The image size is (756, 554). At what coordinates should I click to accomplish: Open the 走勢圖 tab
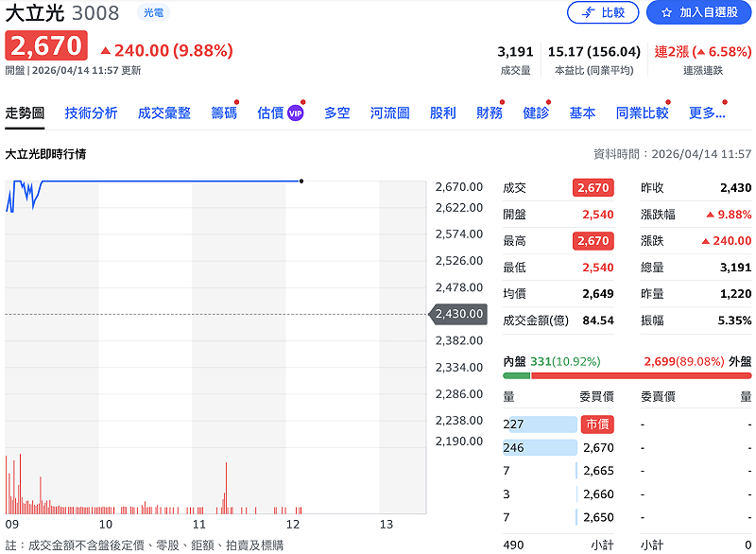25,113
